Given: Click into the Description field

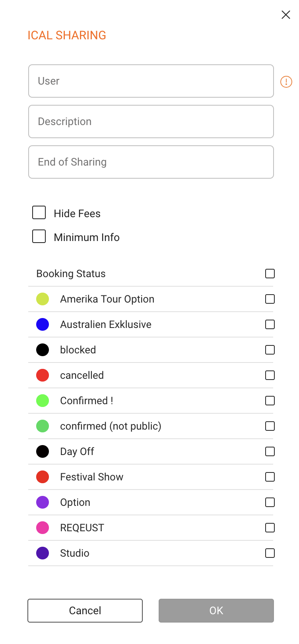Looking at the screenshot, I should click(x=151, y=121).
